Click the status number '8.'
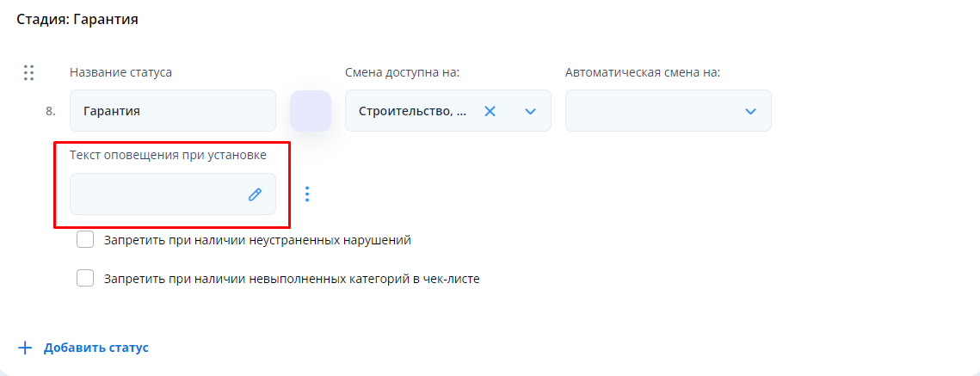This screenshot has height=376, width=980. click(x=51, y=111)
